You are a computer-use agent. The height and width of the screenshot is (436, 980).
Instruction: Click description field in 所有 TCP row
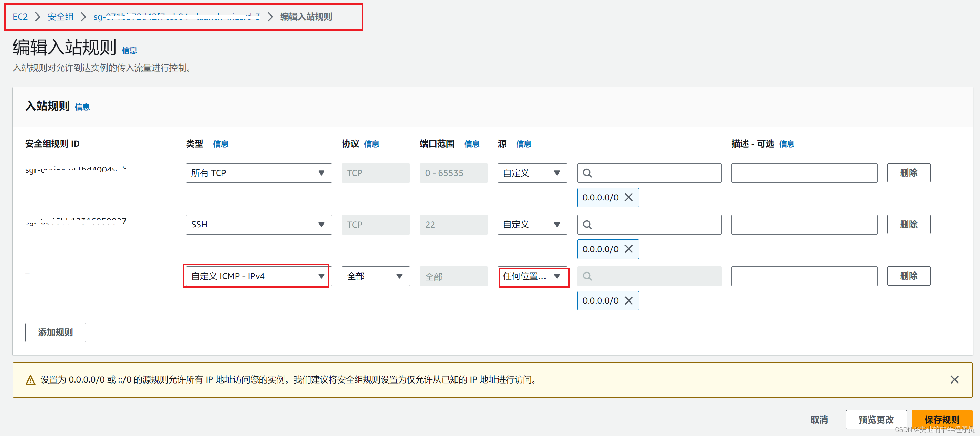pos(804,173)
